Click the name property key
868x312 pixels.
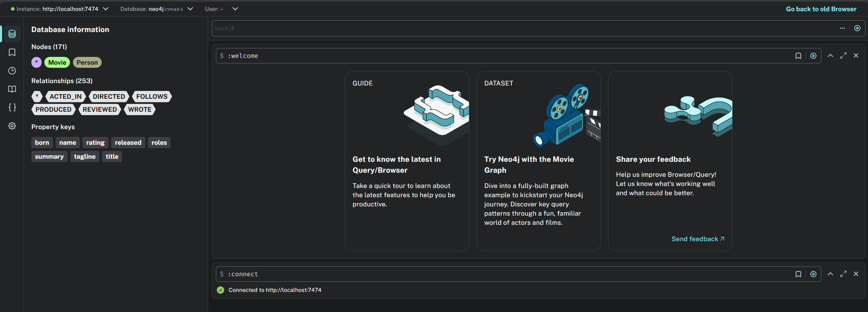click(68, 143)
